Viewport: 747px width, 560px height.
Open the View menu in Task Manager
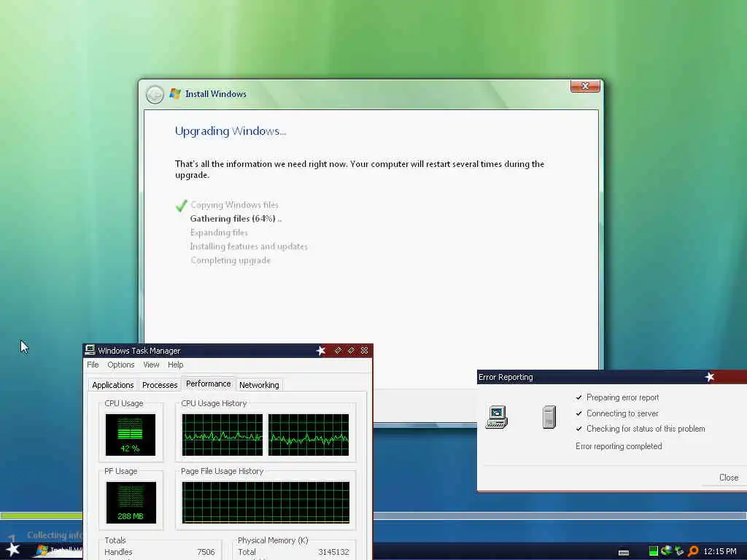click(x=151, y=365)
